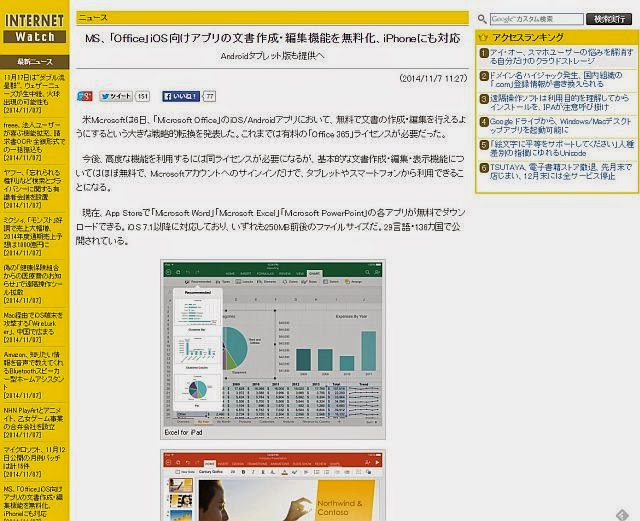Click the rank number 6 badge
Screen dimensions: 640x521
[484, 168]
